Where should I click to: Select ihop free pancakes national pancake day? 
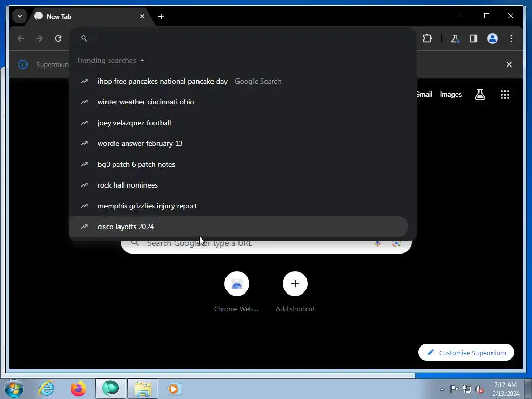(x=238, y=81)
